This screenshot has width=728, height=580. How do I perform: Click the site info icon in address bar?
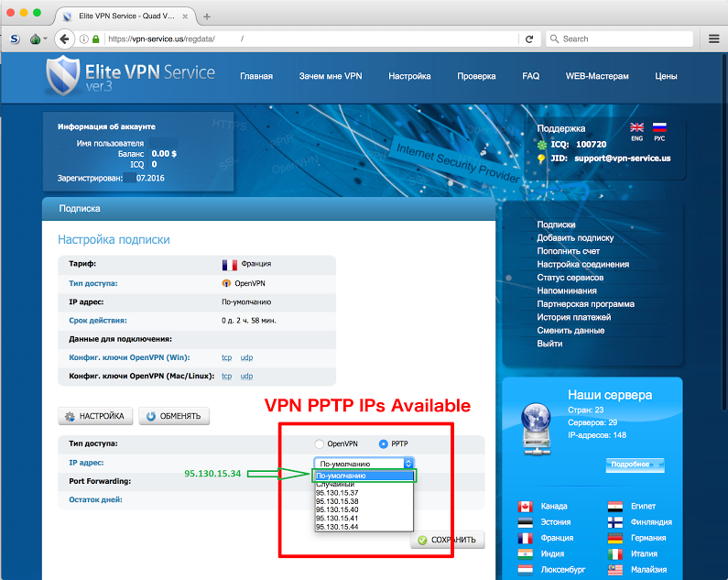[x=84, y=39]
